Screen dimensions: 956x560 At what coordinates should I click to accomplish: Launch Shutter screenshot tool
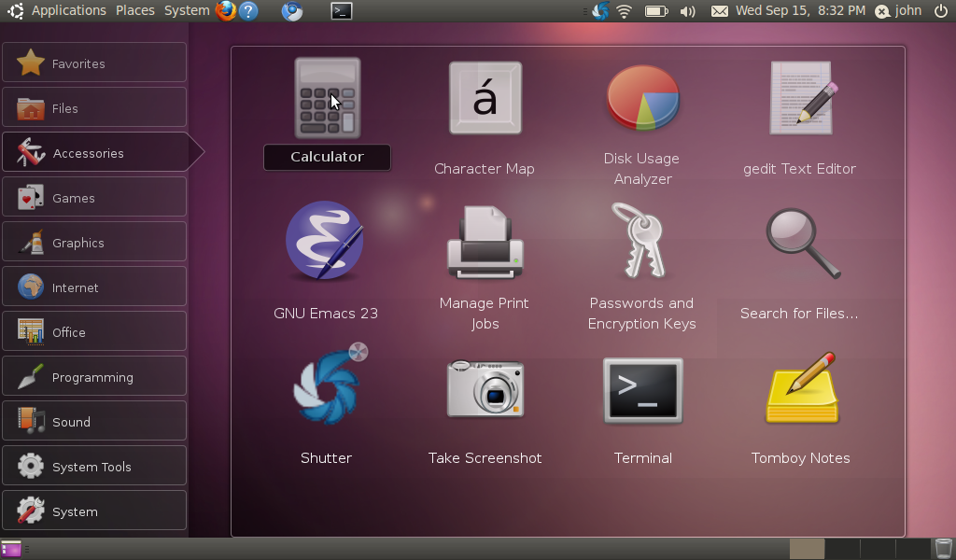click(x=327, y=387)
